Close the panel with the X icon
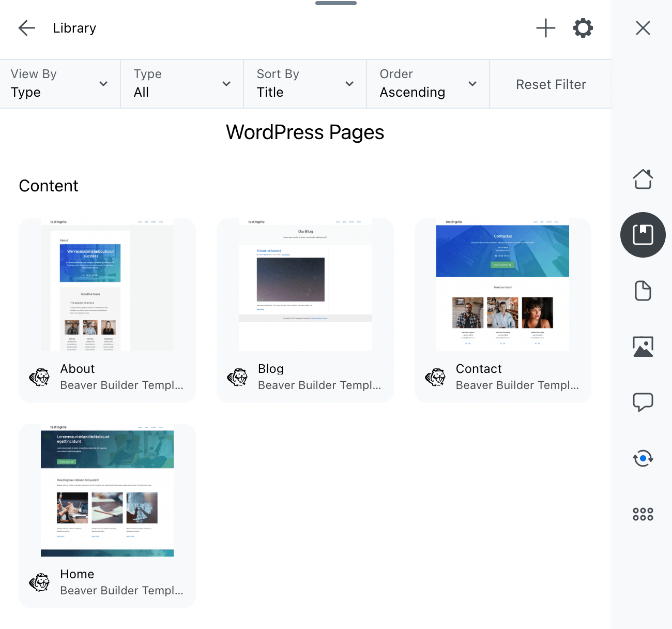Image resolution: width=672 pixels, height=629 pixels. [643, 28]
